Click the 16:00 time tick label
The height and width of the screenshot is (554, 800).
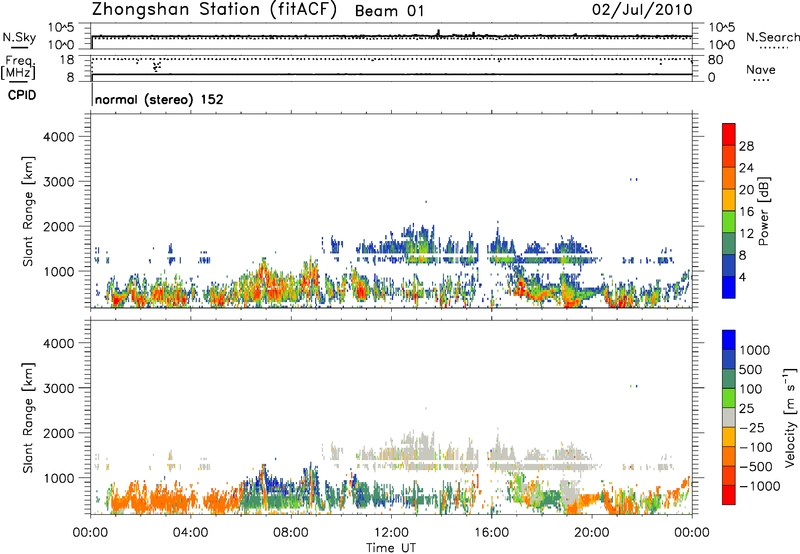point(491,533)
